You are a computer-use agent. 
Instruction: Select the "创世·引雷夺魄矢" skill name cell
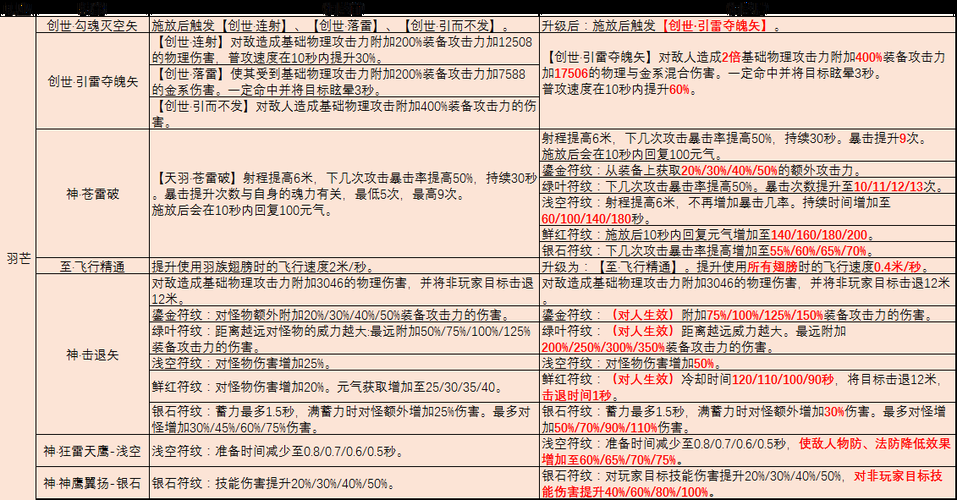[x=92, y=81]
